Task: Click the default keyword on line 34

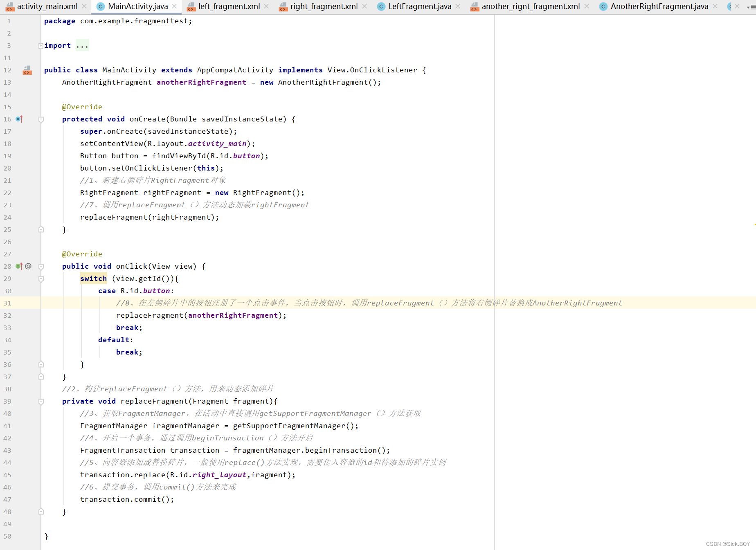Action: 114,340
